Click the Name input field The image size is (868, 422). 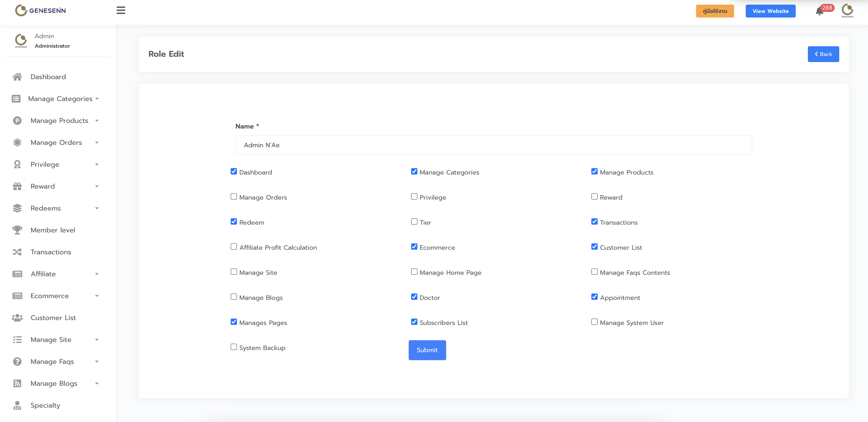493,145
